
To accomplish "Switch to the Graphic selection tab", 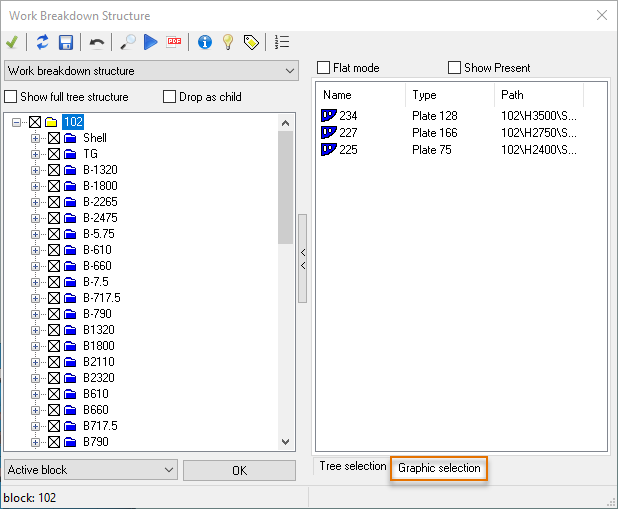I will (439, 468).
